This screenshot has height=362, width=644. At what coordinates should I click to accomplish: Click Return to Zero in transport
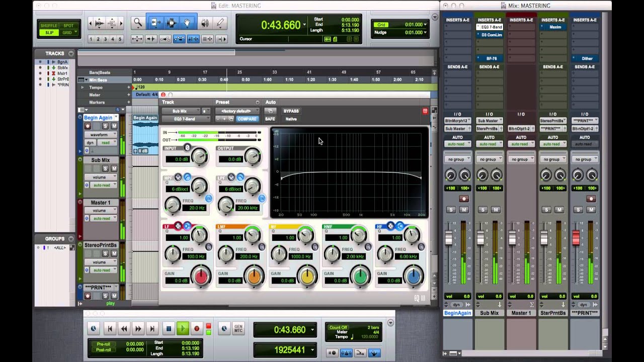click(x=110, y=329)
